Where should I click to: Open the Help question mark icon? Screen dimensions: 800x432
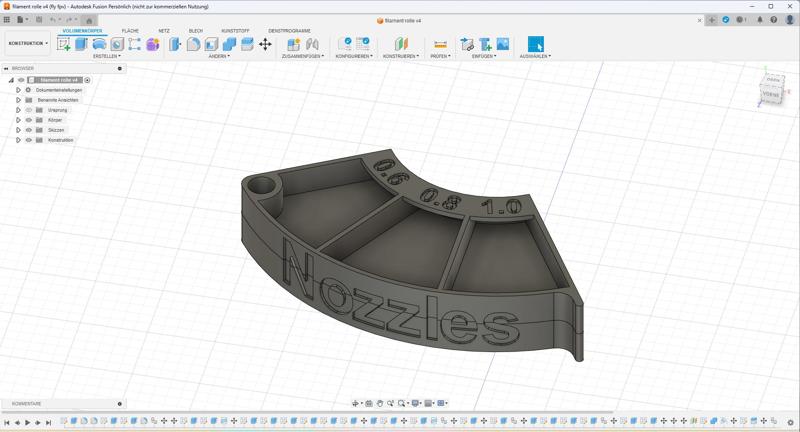(x=773, y=20)
